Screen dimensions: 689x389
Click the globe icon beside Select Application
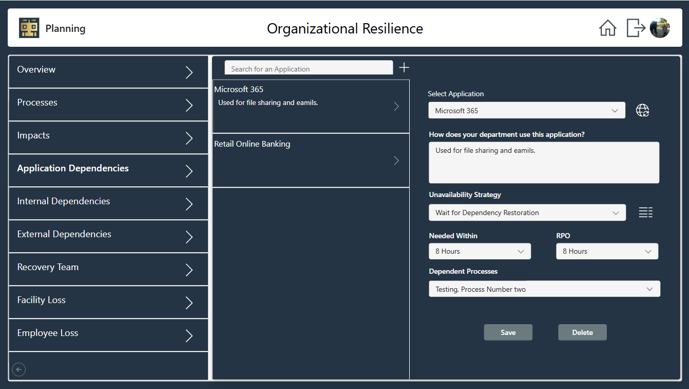tap(642, 110)
